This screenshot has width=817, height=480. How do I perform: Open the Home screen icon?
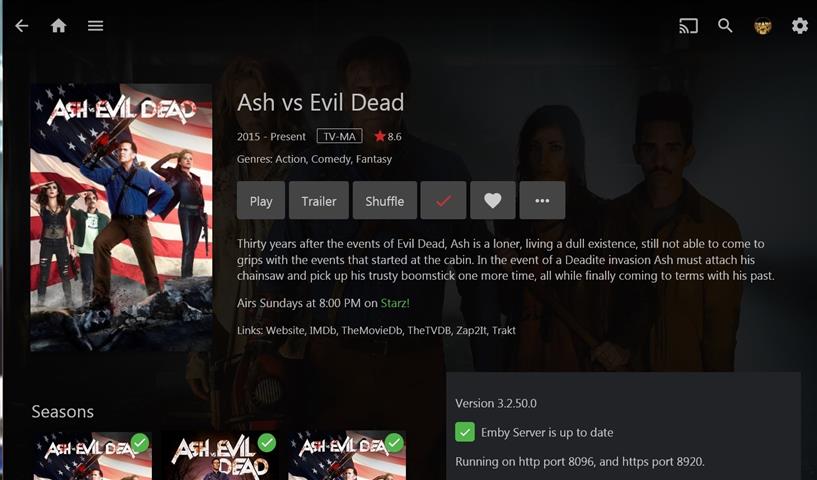(58, 26)
